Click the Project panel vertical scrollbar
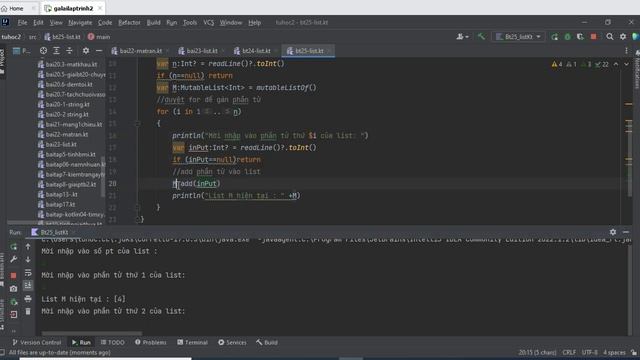This screenshot has height=360, width=640. (102, 176)
